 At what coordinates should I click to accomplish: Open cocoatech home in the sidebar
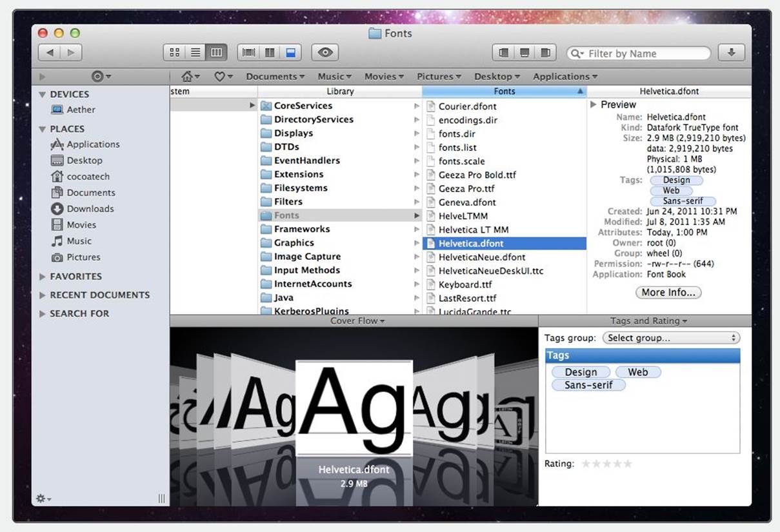pyautogui.click(x=80, y=177)
